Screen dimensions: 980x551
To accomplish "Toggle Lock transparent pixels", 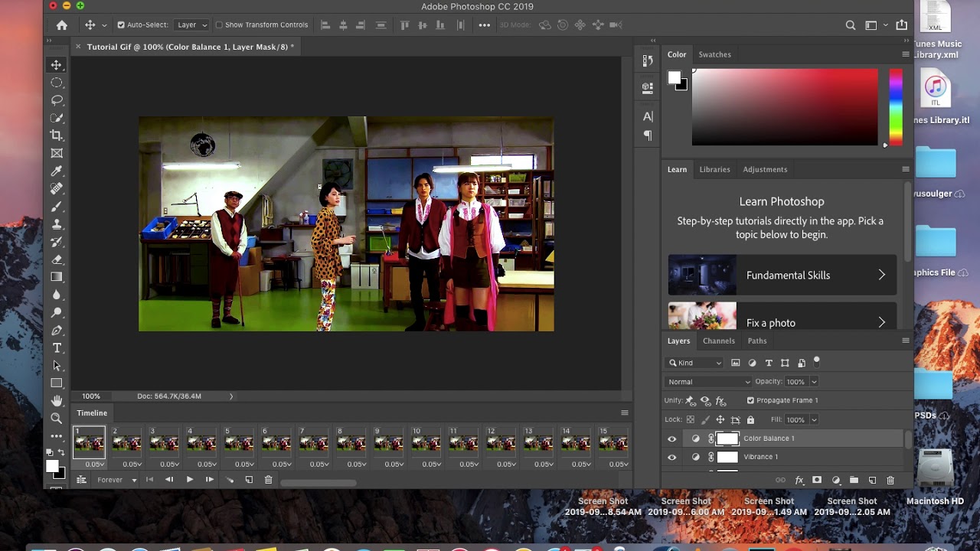I will click(691, 419).
